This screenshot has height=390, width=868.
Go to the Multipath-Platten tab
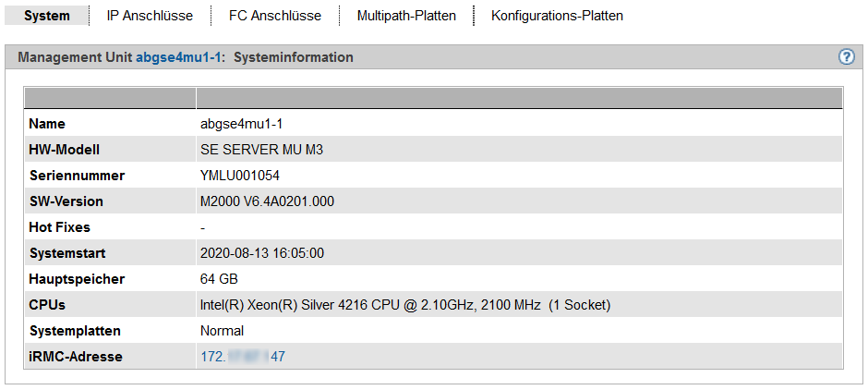(x=406, y=16)
